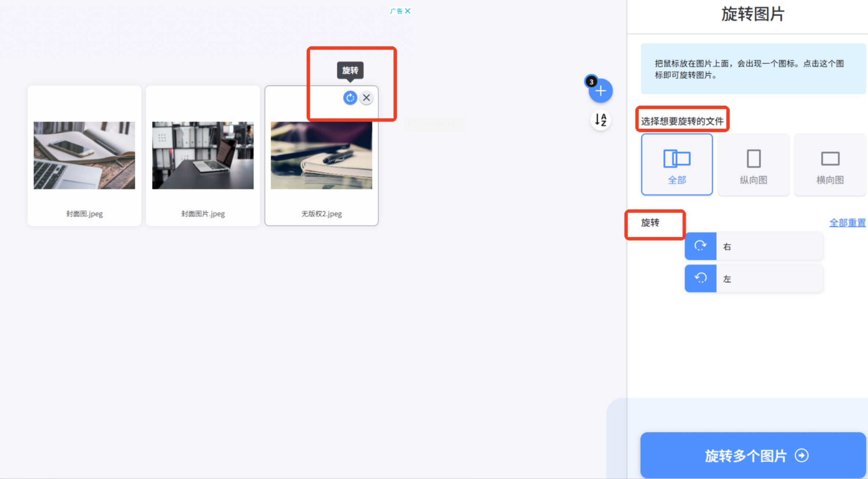Select the 封面图片.jpeg thumbnail
Viewport: 868px width, 479px height.
pos(203,155)
